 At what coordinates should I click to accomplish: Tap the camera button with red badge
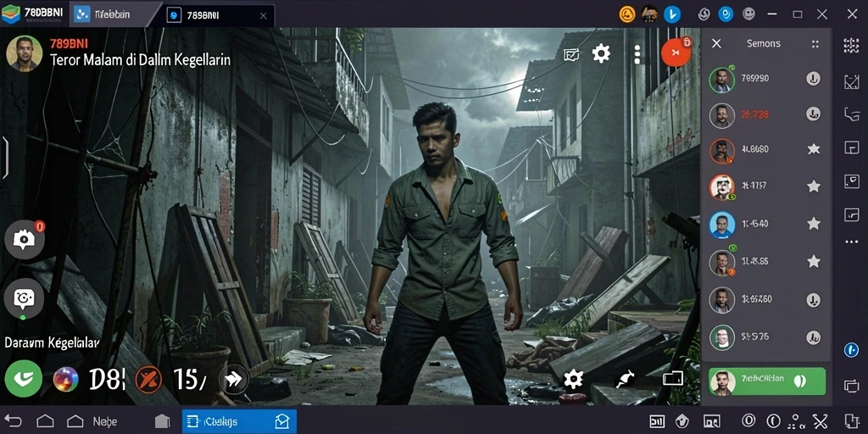[x=24, y=239]
